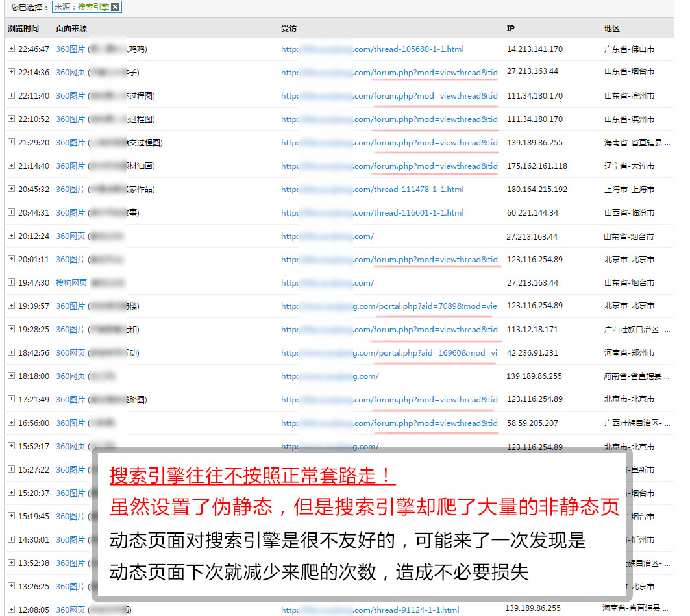
Task: Remove the 来源:搜索引擎 filter tag
Action: (116, 6)
